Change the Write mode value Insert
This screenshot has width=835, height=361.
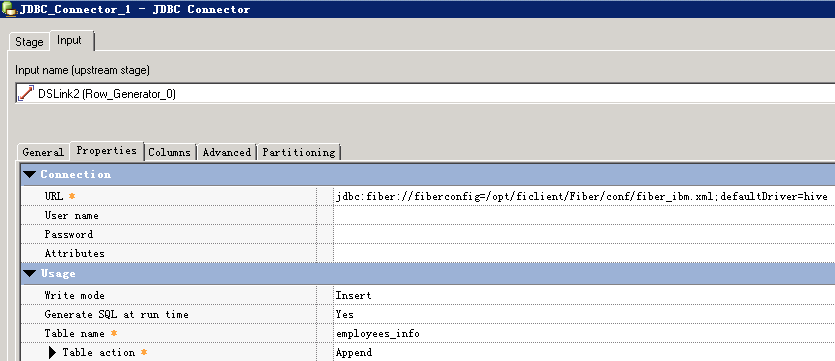point(584,296)
